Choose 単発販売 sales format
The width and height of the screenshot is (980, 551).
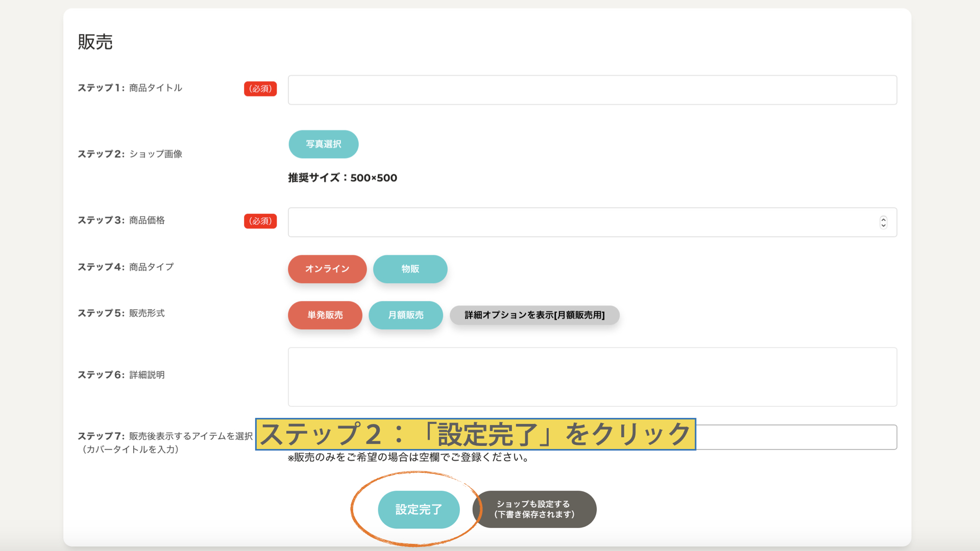click(325, 315)
